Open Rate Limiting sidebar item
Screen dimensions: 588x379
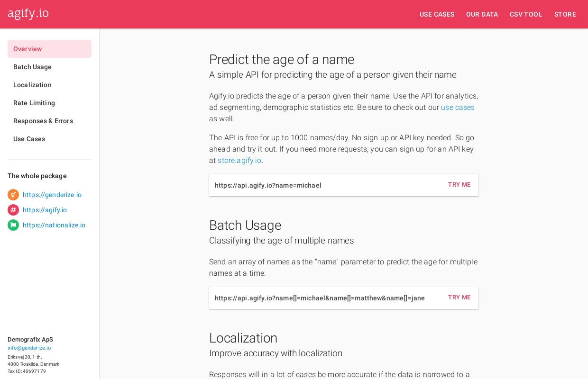[49, 103]
